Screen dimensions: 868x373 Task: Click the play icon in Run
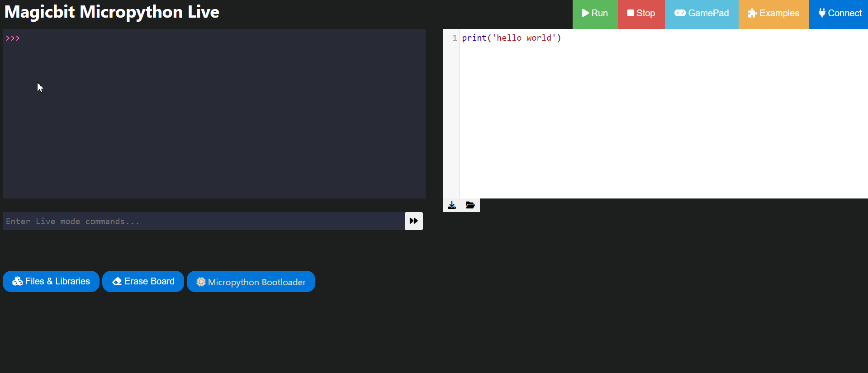(585, 13)
